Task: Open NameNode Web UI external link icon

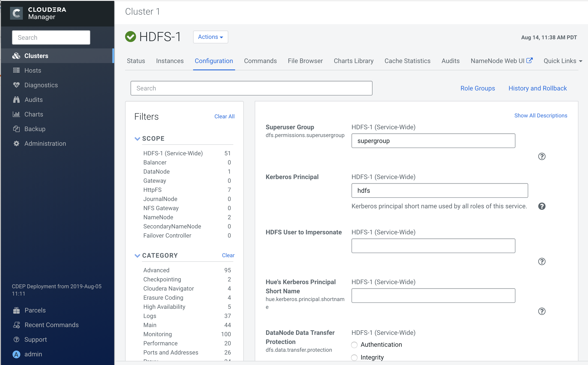Action: [529, 60]
